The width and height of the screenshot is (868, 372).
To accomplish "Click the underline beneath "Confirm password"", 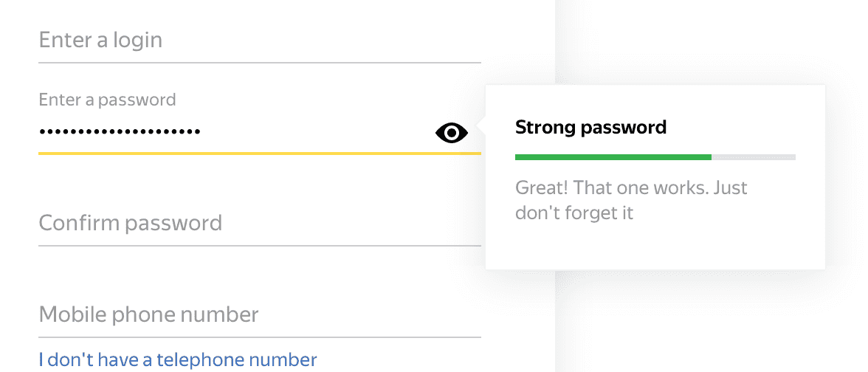I will 258,246.
